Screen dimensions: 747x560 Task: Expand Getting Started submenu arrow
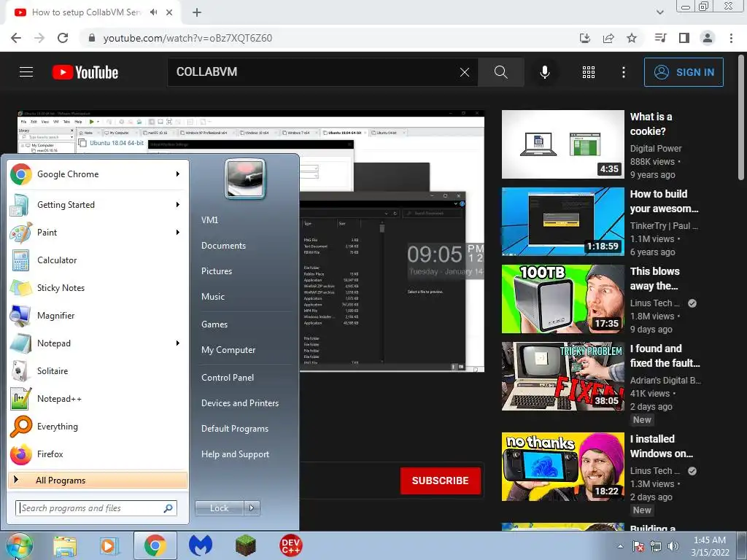(x=178, y=205)
